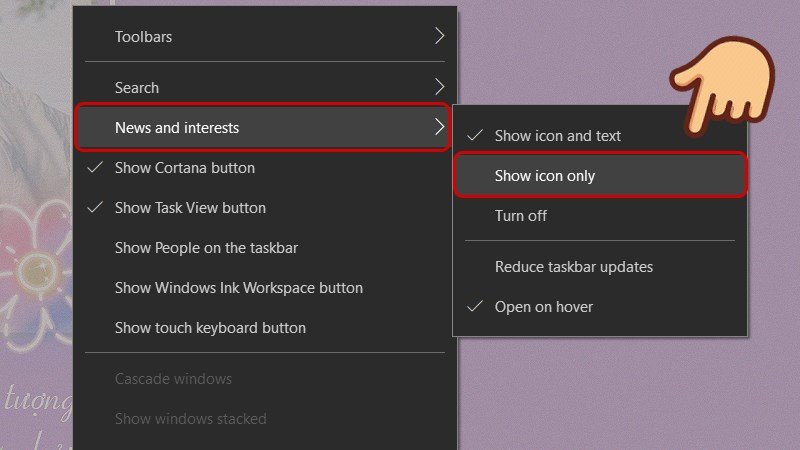Open the Toolbars menu entry
The height and width of the screenshot is (450, 800).
pyautogui.click(x=143, y=37)
